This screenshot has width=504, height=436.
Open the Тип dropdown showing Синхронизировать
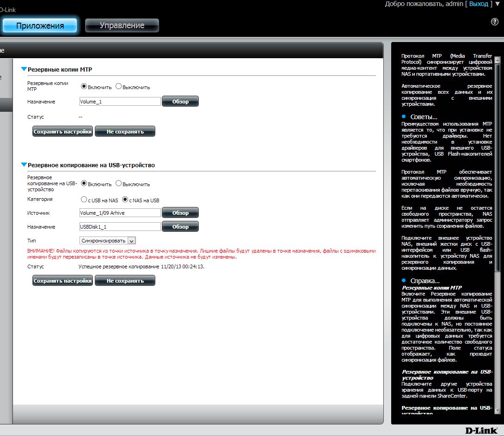(131, 241)
